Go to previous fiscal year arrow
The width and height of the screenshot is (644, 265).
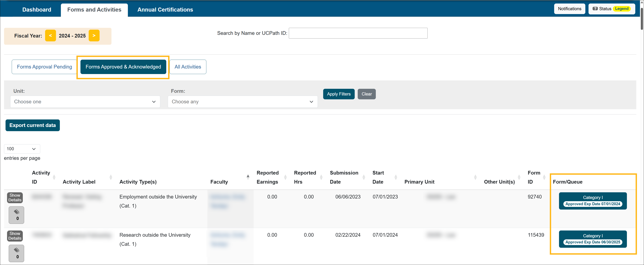click(50, 36)
